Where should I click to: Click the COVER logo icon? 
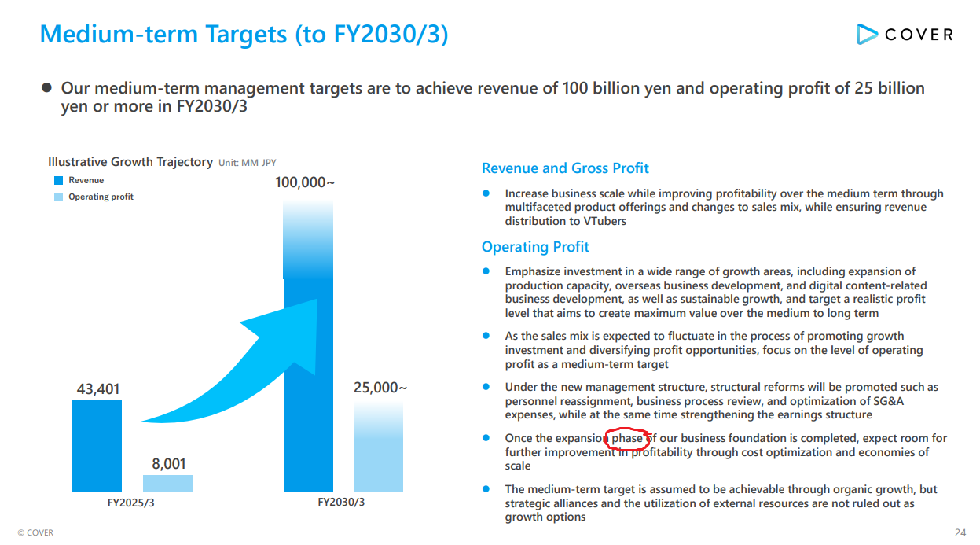(867, 34)
